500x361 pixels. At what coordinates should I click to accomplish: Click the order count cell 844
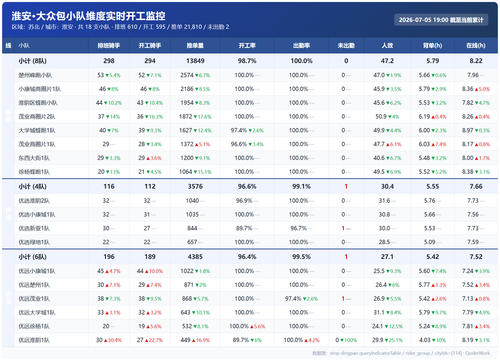(192, 228)
